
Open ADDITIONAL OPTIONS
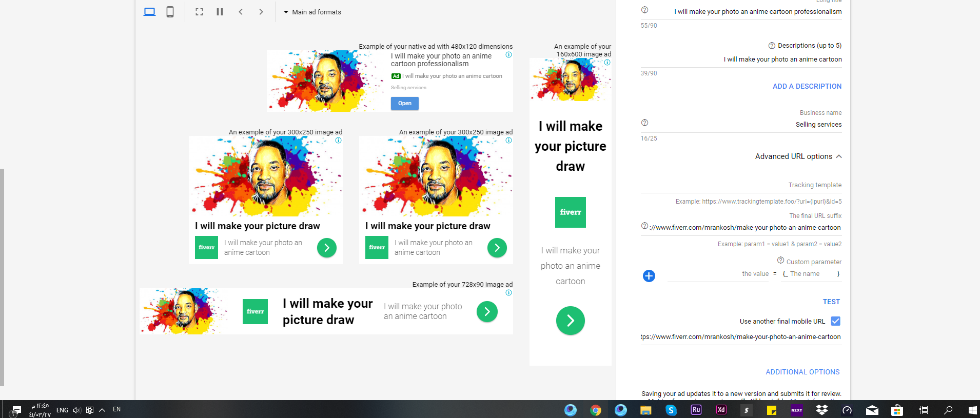pyautogui.click(x=802, y=372)
